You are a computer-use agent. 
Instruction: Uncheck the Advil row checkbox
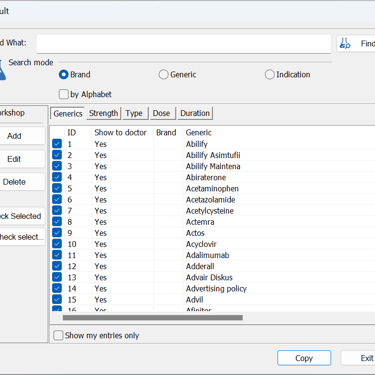pos(57,299)
